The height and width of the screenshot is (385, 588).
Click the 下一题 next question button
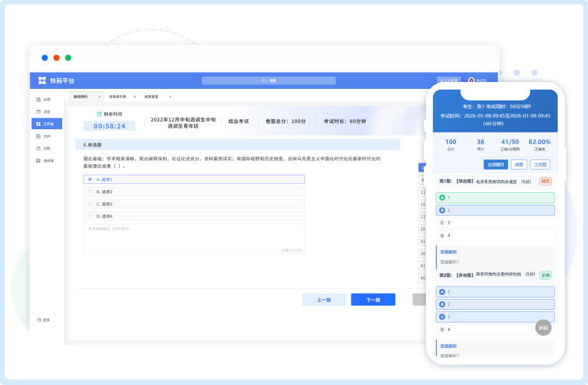tap(373, 300)
